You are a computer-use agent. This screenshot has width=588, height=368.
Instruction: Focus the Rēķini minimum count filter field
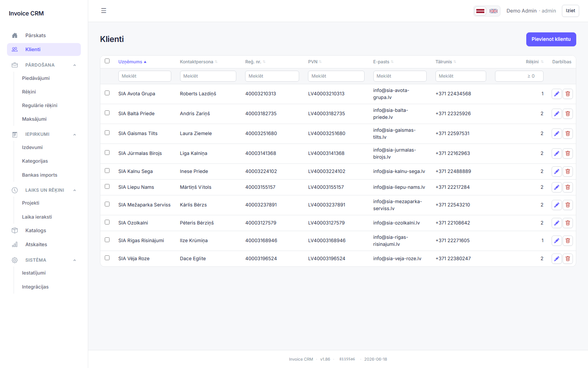519,76
